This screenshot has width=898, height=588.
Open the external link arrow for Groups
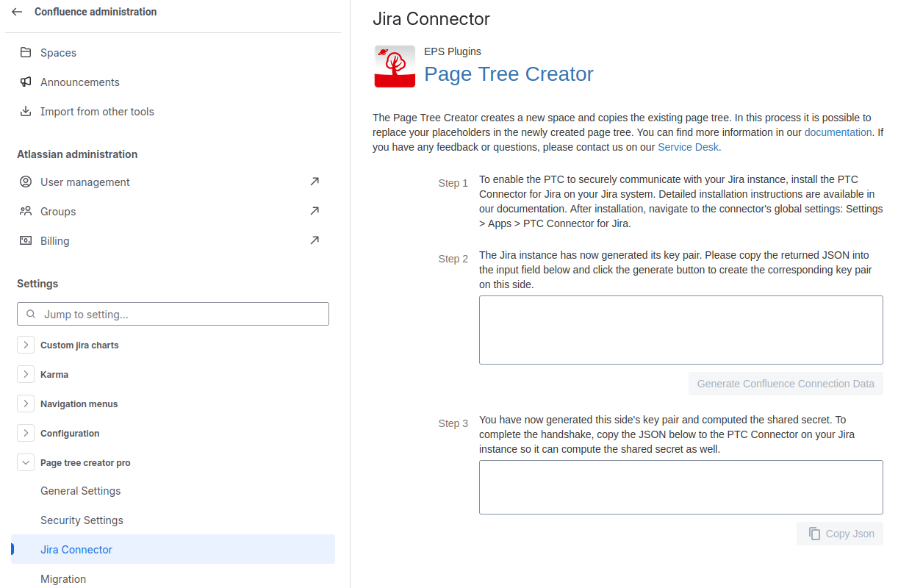315,212
